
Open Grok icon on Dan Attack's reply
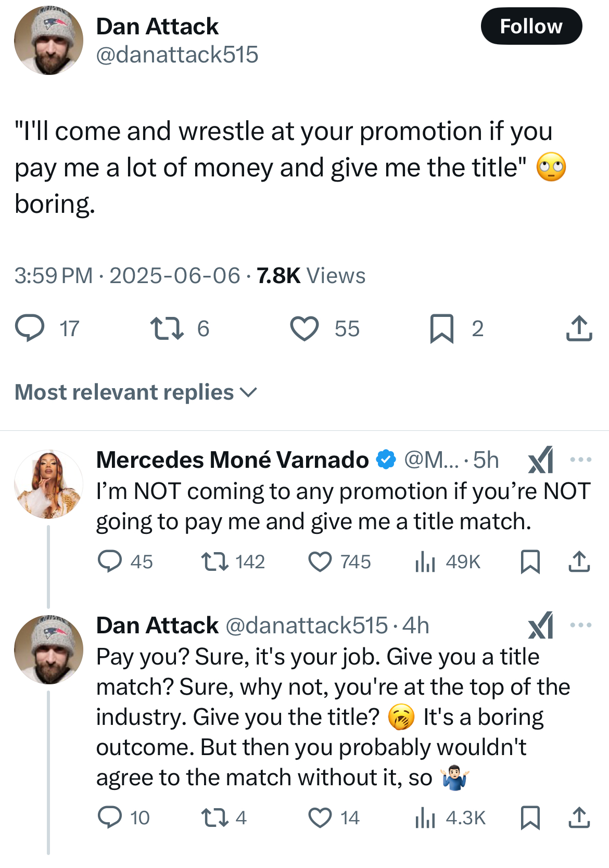click(541, 626)
